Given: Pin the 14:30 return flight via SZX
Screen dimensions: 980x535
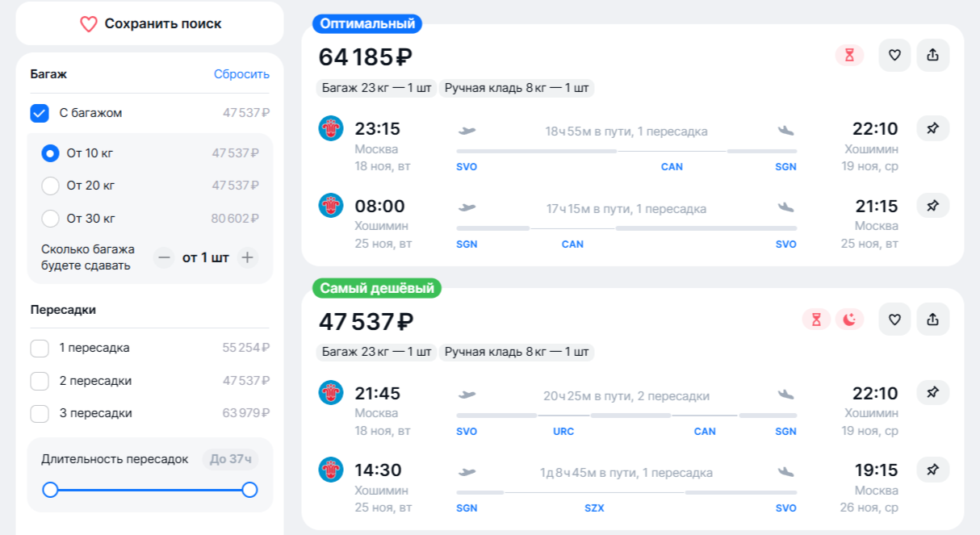Looking at the screenshot, I should [932, 470].
